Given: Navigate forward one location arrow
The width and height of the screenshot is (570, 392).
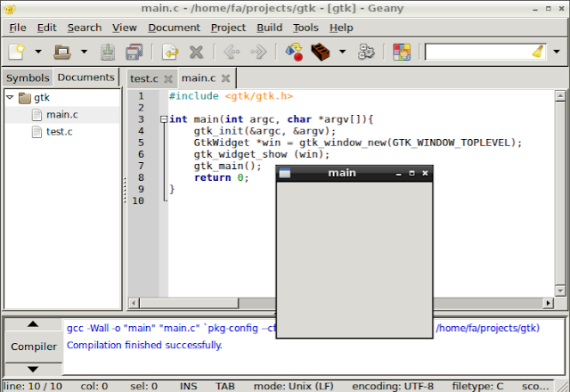Looking at the screenshot, I should click(x=258, y=52).
